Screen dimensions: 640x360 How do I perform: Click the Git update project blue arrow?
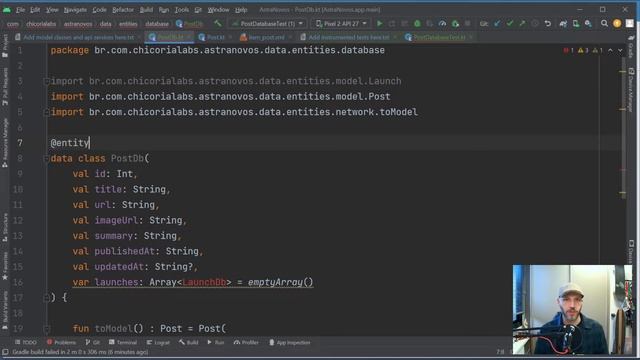tap(497, 24)
